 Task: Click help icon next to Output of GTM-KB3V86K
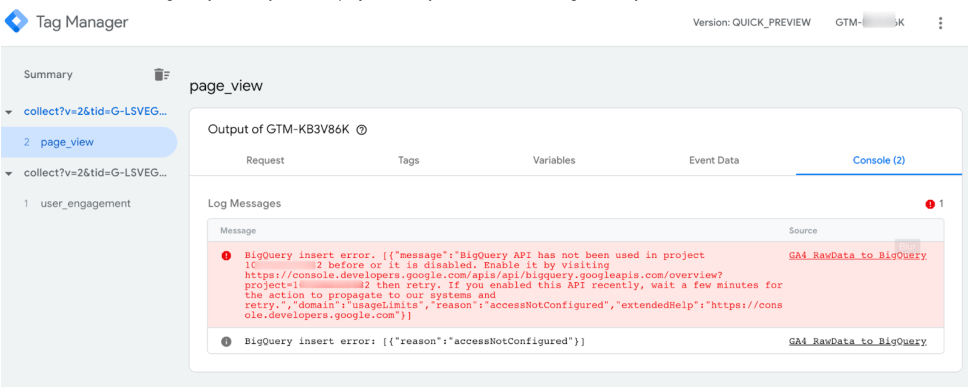pos(362,130)
